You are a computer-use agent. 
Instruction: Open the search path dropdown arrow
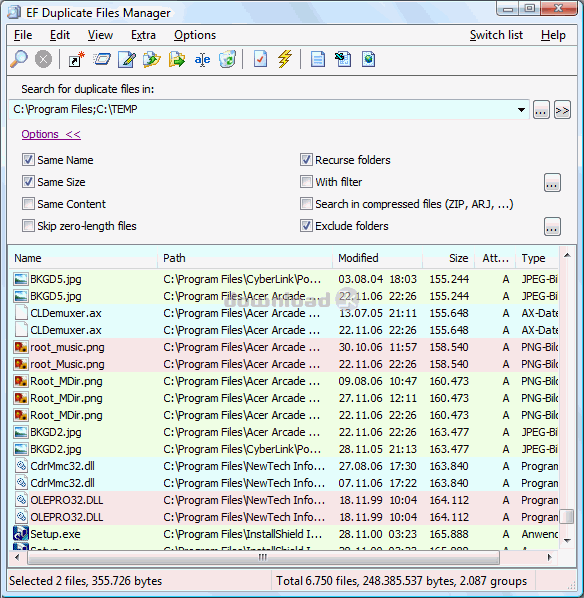[521, 110]
